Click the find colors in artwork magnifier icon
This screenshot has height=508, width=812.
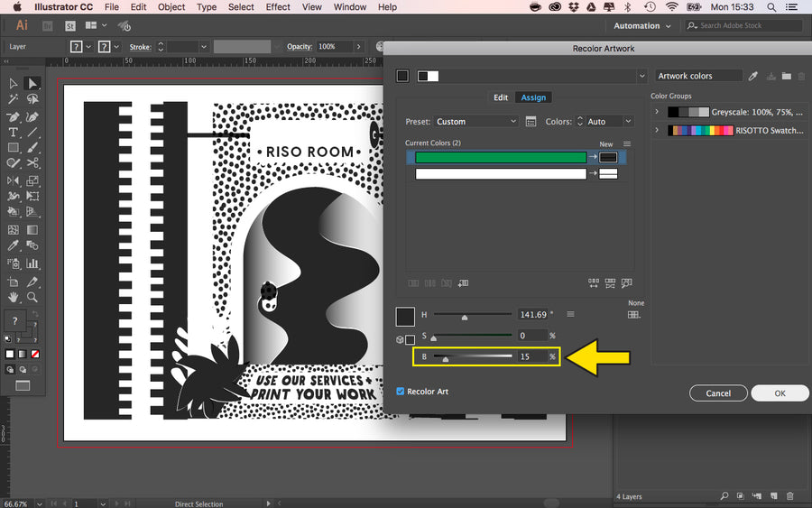point(627,282)
